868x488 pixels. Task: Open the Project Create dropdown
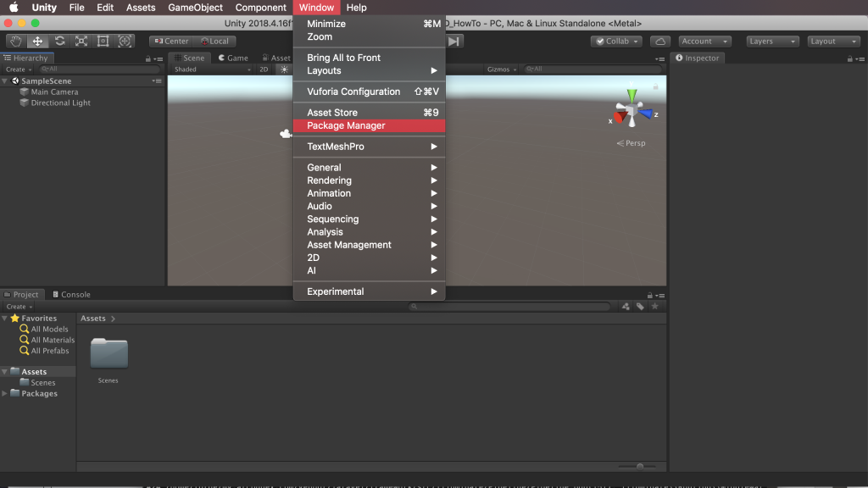coord(19,307)
